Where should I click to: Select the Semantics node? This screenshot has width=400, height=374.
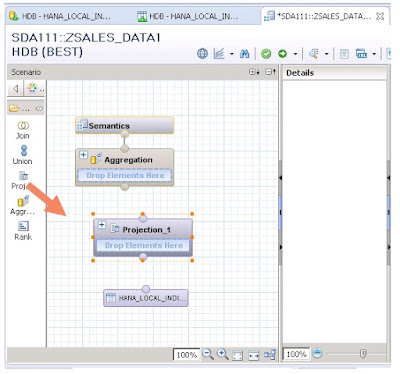coord(125,126)
